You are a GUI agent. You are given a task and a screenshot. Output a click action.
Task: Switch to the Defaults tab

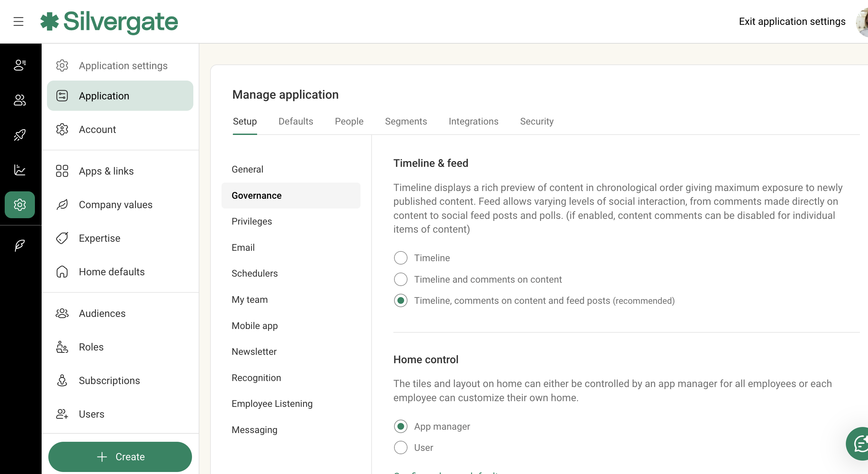tap(295, 121)
